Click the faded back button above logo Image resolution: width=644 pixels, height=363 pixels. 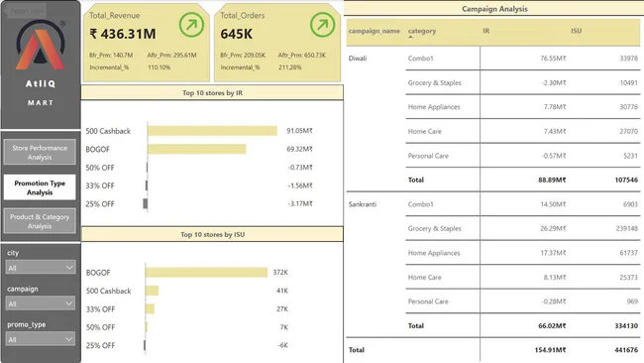26,10
